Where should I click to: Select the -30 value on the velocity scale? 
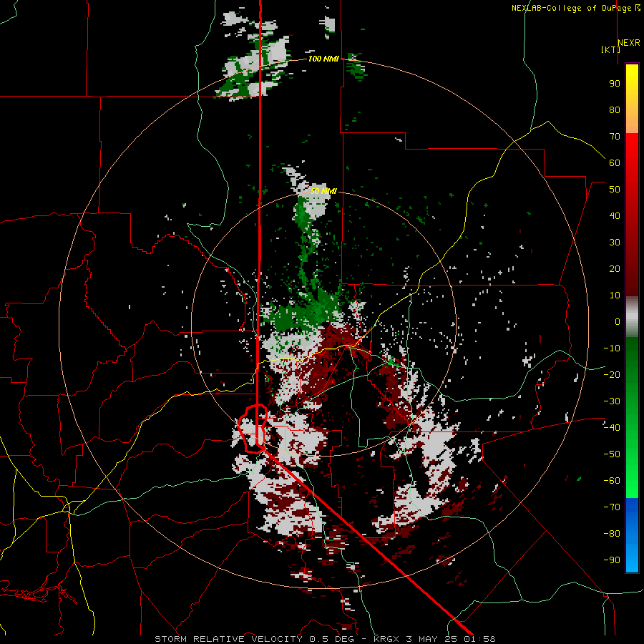click(x=612, y=401)
